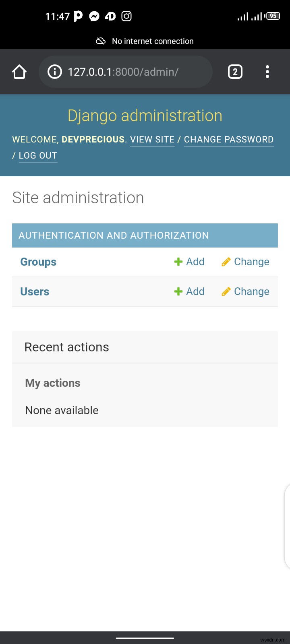
Task: Open the browser three-dot menu
Action: point(267,71)
